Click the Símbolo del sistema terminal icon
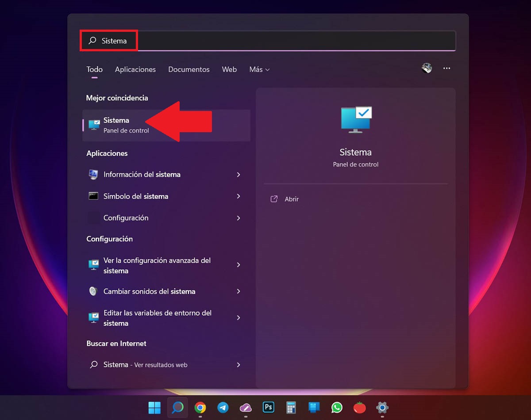 (x=93, y=196)
